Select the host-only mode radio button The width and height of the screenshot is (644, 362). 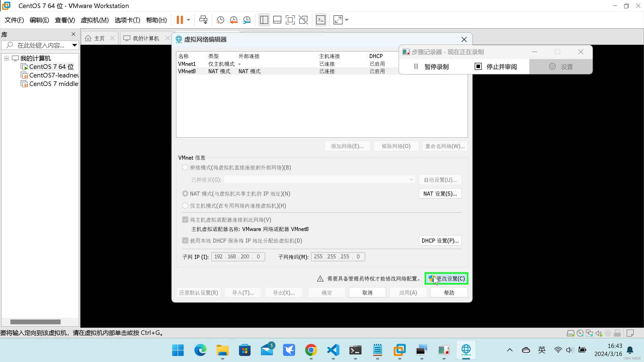185,206
